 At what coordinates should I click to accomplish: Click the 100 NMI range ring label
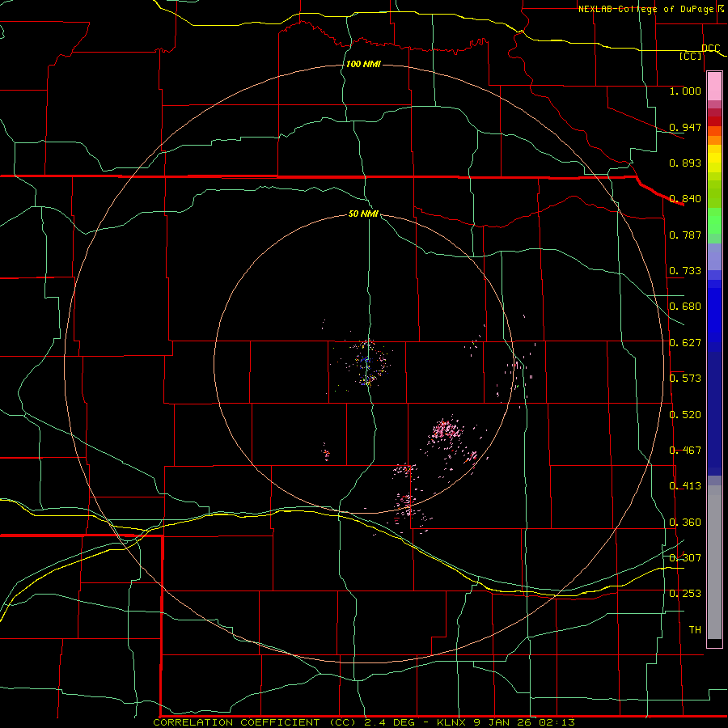pos(363,64)
